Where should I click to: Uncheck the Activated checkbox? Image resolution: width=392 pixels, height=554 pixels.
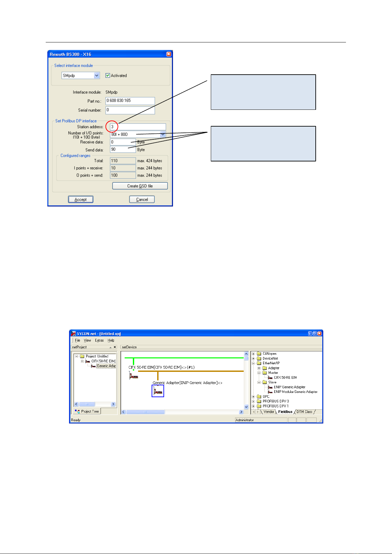[x=108, y=76]
